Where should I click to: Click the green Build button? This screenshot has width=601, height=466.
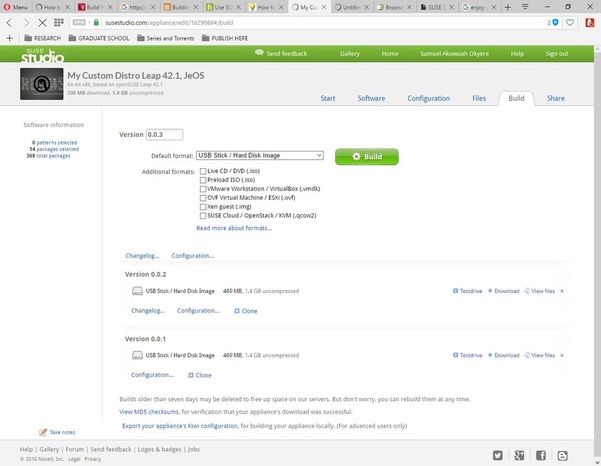click(x=367, y=157)
